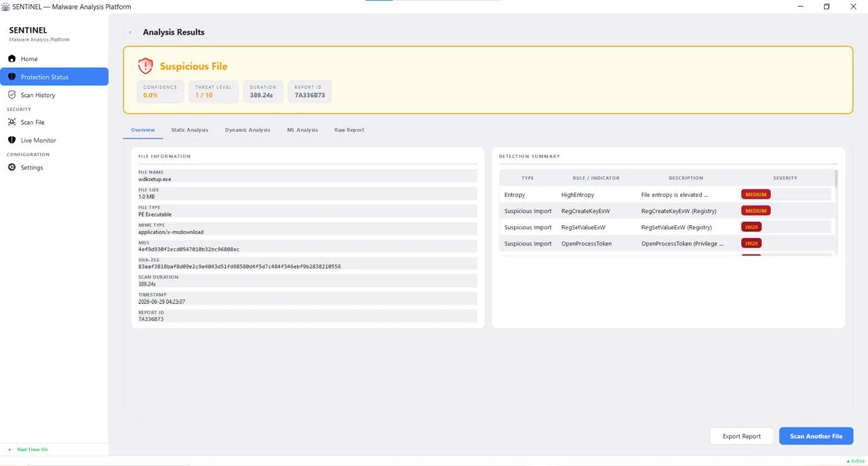Click the Protection Status shield icon
868x466 pixels.
click(12, 77)
